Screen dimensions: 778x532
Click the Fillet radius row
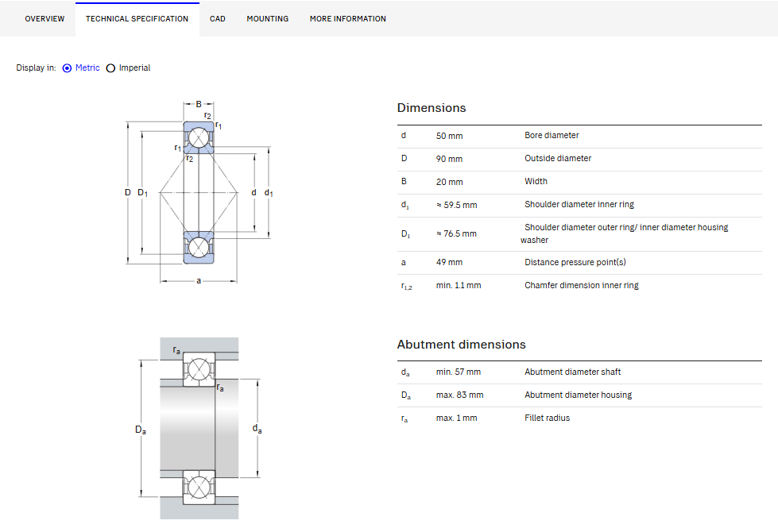[x=579, y=418]
